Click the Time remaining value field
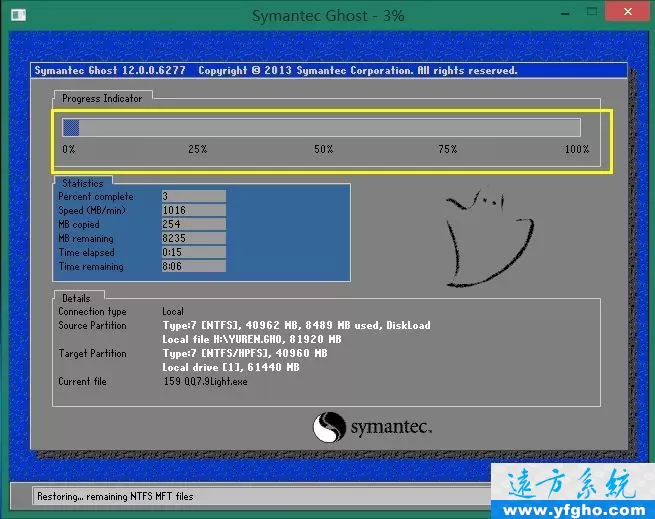Image resolution: width=655 pixels, height=519 pixels. 193,267
